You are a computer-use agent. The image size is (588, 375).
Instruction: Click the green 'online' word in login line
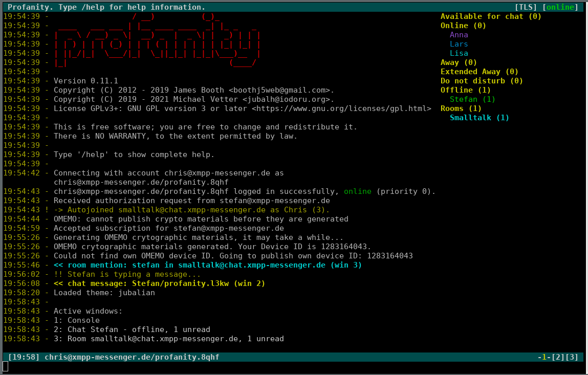coord(357,191)
